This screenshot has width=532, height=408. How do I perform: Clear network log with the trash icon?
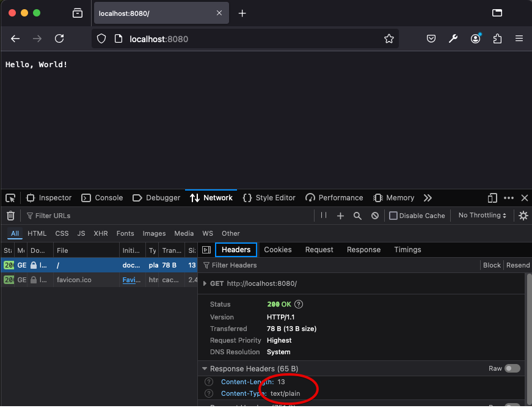click(x=10, y=216)
